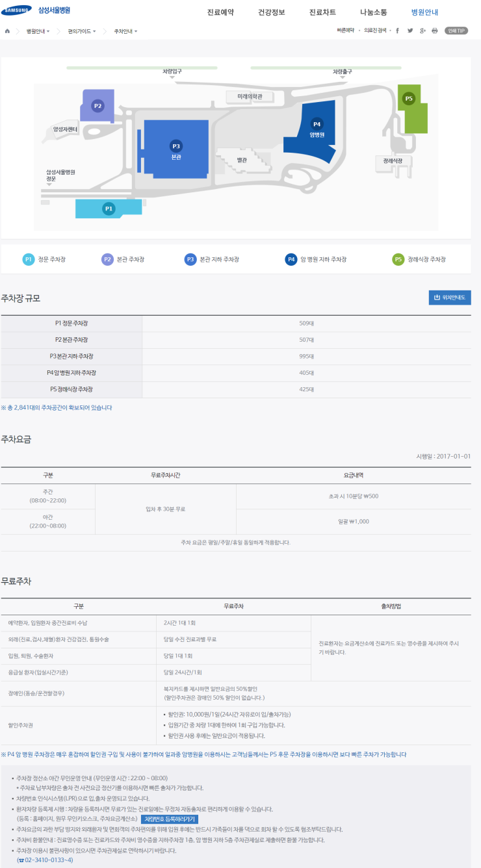Click the 509대 capacity cell
The image size is (481, 868).
point(307,323)
